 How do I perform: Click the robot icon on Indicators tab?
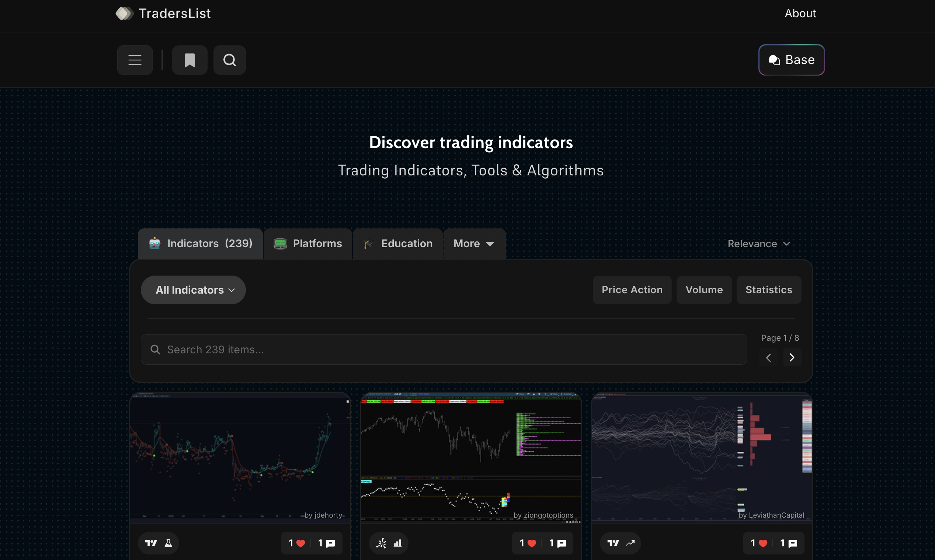tap(154, 244)
